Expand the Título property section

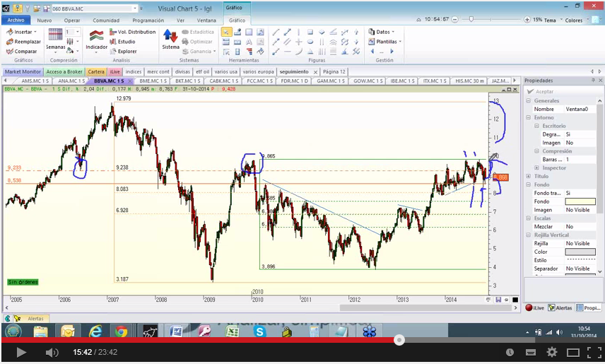tap(528, 176)
